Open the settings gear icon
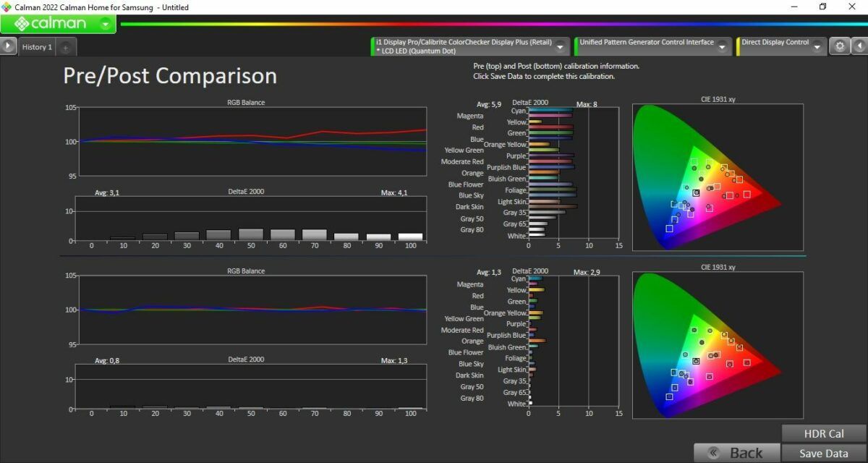 (839, 46)
